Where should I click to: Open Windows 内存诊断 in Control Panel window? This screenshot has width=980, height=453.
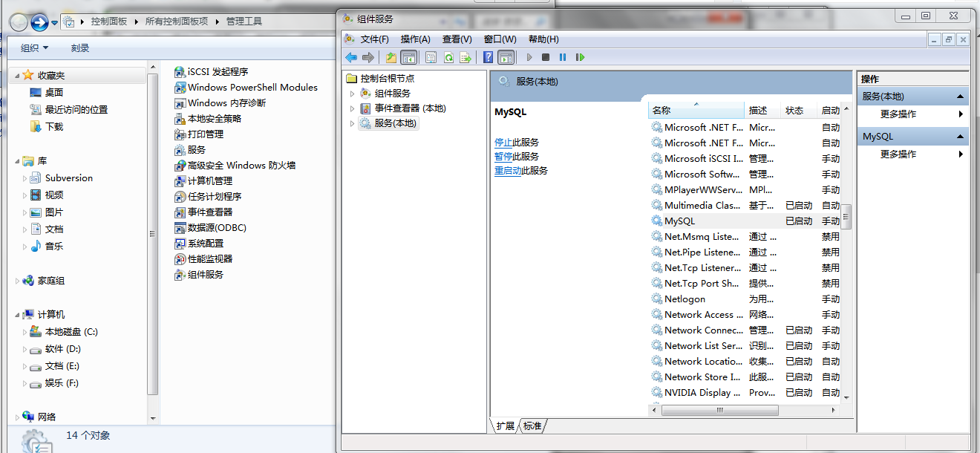coord(220,103)
